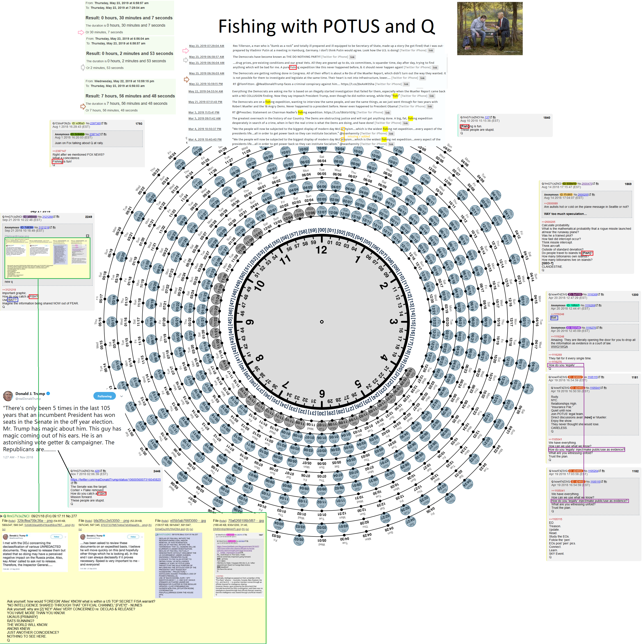Click external-link icon beside No.2600470
The height and width of the screenshot is (644, 644).
tap(594, 184)
